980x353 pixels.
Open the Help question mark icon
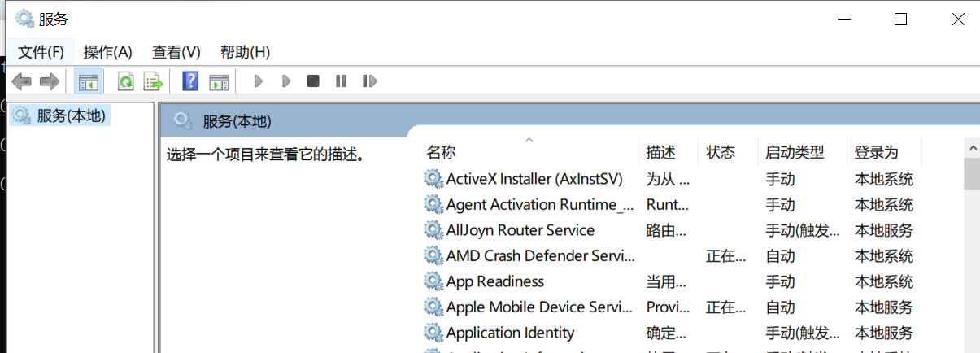pos(191,81)
